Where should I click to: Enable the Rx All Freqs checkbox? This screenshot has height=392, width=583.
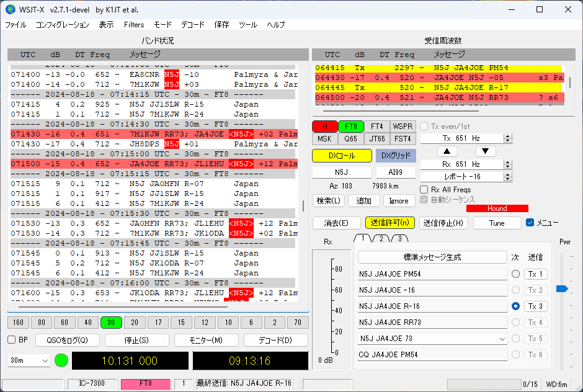pyautogui.click(x=424, y=190)
